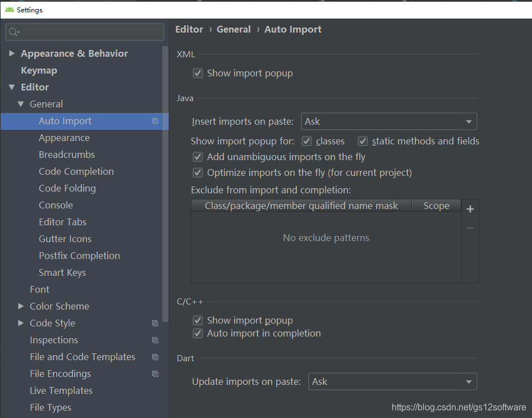
Task: Open the Insert imports on paste dropdown
Action: pos(389,121)
